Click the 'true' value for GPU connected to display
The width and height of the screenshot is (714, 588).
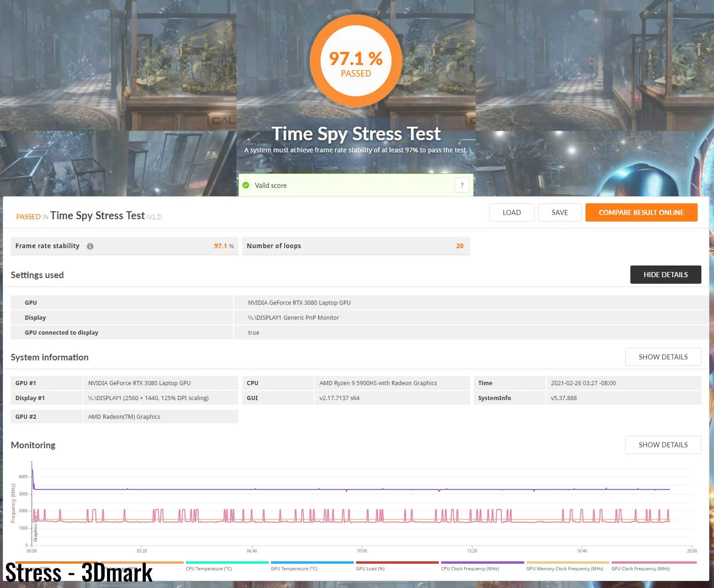coord(253,332)
